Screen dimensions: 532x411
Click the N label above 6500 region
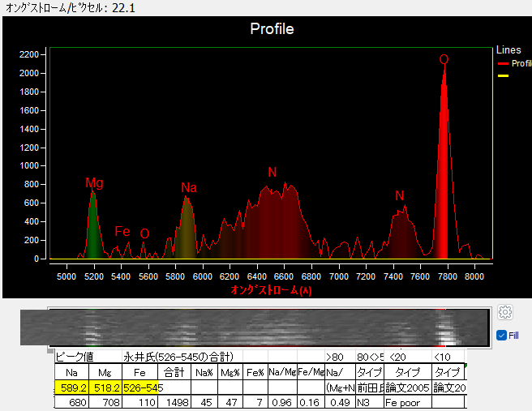point(272,172)
